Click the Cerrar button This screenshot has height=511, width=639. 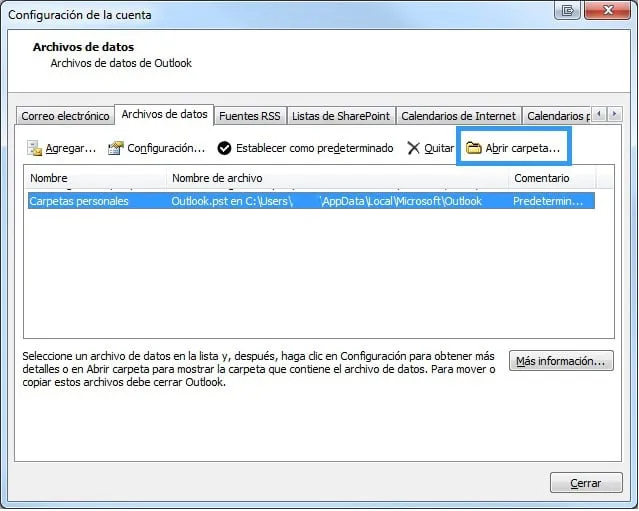tap(585, 483)
